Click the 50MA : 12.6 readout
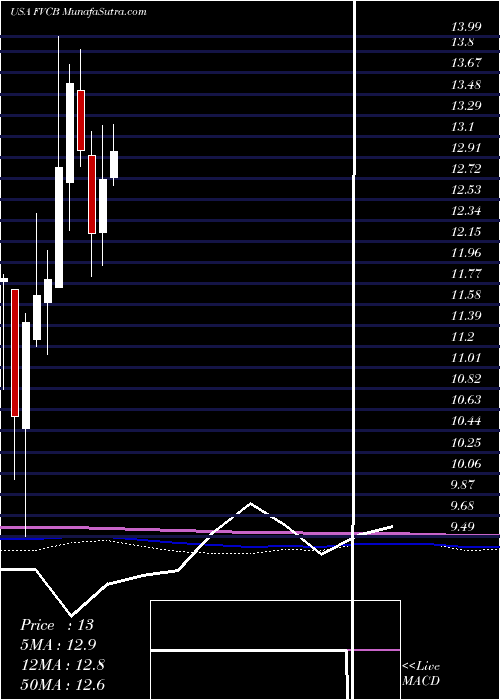This screenshot has width=500, height=700. pyautogui.click(x=62, y=684)
